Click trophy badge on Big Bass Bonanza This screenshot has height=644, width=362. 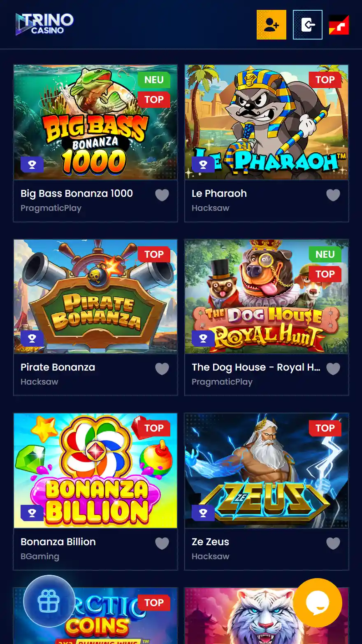(x=32, y=164)
